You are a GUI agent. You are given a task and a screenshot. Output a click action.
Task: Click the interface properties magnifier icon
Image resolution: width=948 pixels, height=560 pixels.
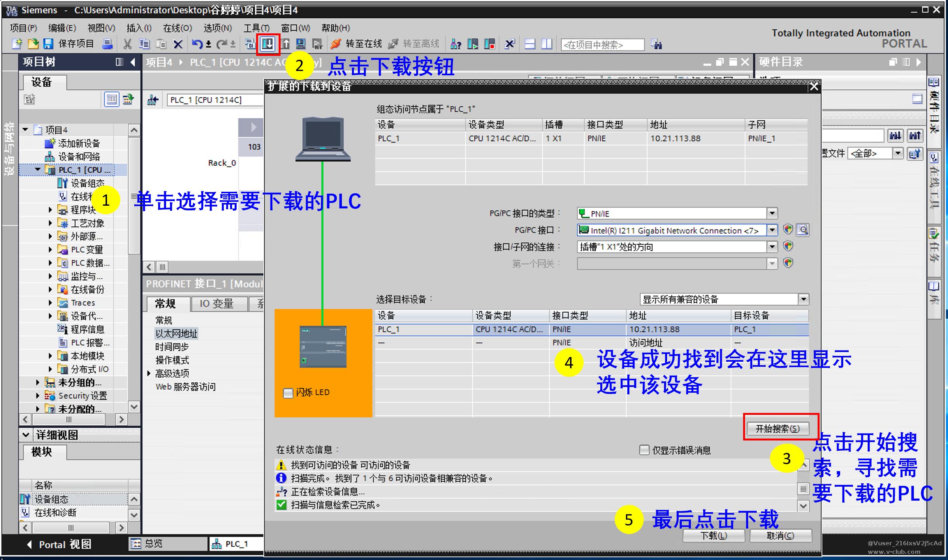tap(803, 230)
